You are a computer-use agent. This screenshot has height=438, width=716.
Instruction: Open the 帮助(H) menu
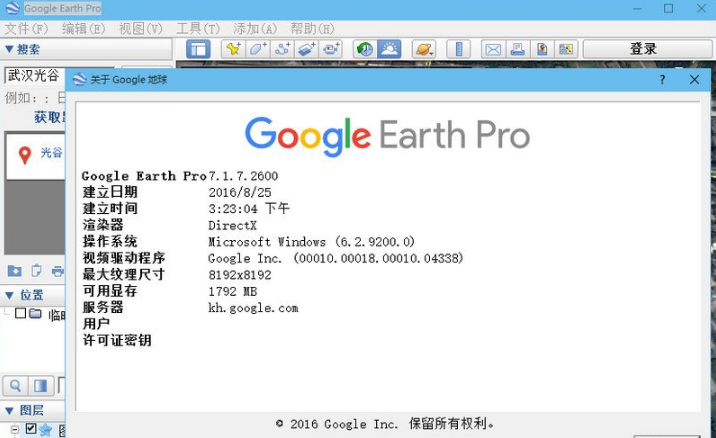tap(312, 29)
